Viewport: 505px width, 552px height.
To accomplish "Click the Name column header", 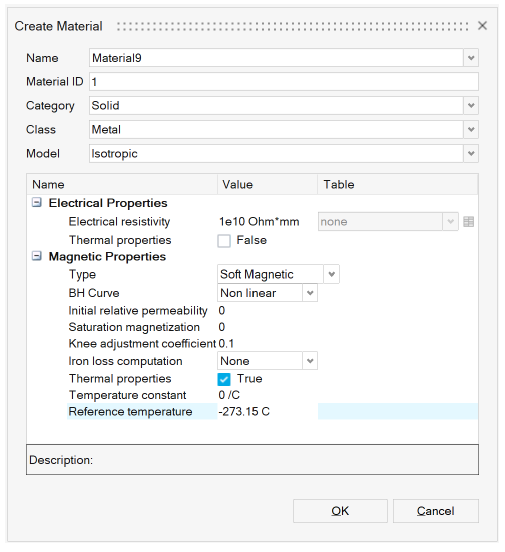I will pos(122,184).
